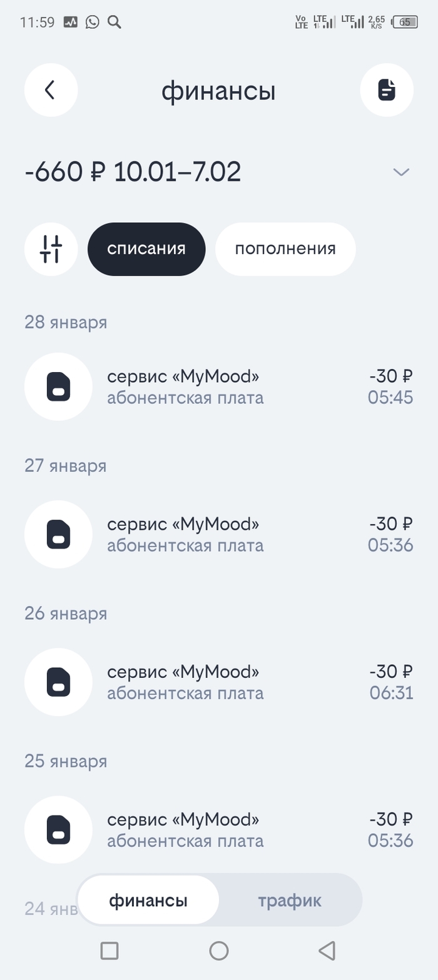Open the filter sliders icon
This screenshot has height=980, width=438.
pyautogui.click(x=51, y=249)
